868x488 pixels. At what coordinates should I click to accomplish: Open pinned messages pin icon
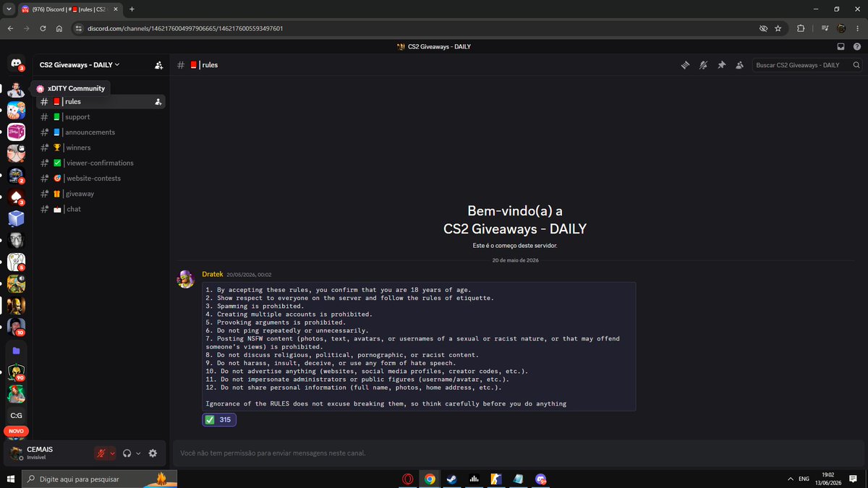tap(721, 65)
